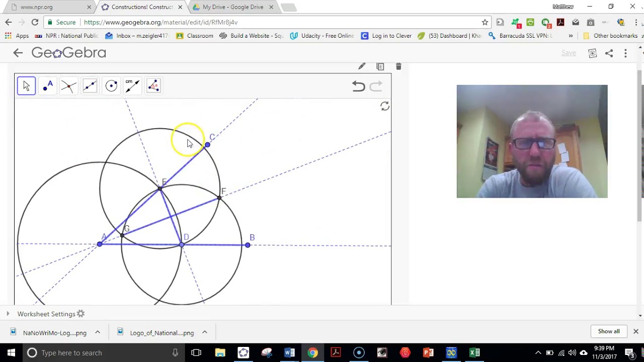
Task: Open the GeoGebra home logo
Action: click(69, 53)
